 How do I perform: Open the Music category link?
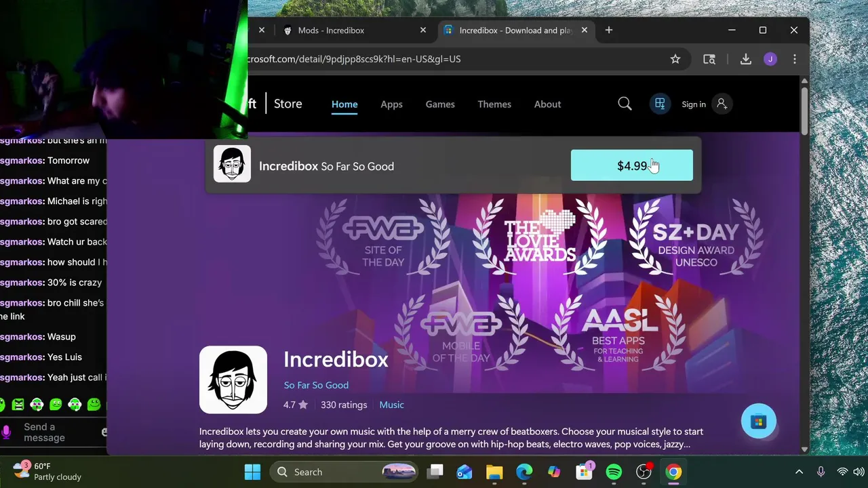click(x=391, y=405)
